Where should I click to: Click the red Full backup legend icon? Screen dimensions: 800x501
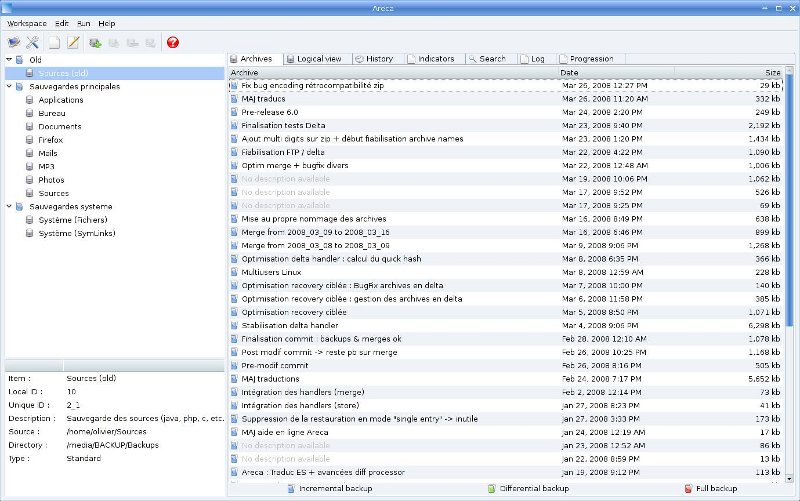pyautogui.click(x=688, y=489)
